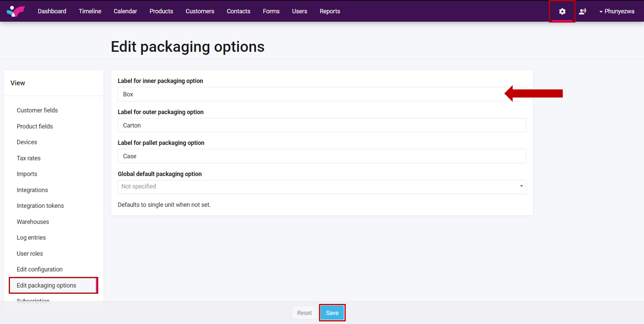The width and height of the screenshot is (644, 324).
Task: Select Warehouses in the sidebar
Action: point(33,222)
